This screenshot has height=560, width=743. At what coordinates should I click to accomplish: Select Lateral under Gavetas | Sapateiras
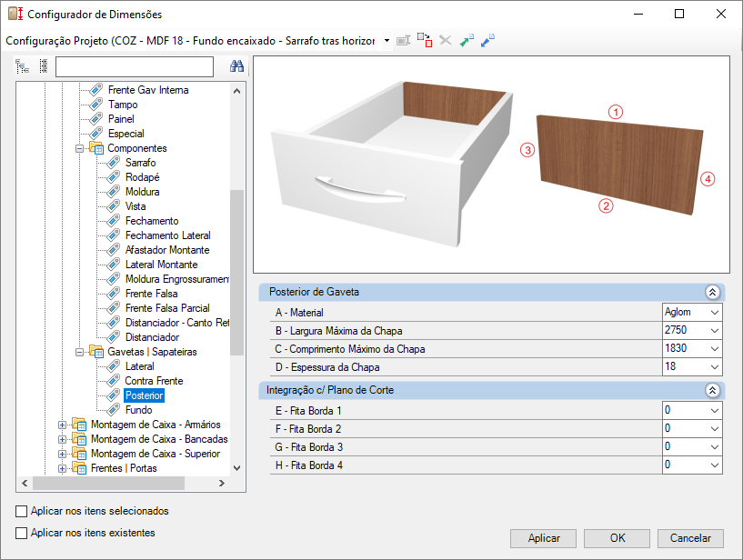coord(140,366)
